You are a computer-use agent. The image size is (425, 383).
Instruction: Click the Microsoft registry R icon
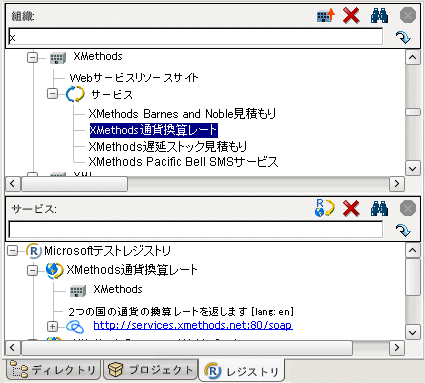(x=34, y=251)
